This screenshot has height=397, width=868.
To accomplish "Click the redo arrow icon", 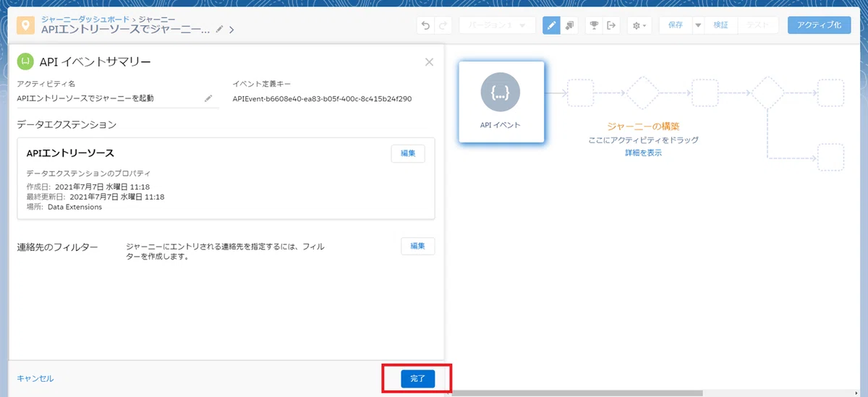I will coord(443,25).
